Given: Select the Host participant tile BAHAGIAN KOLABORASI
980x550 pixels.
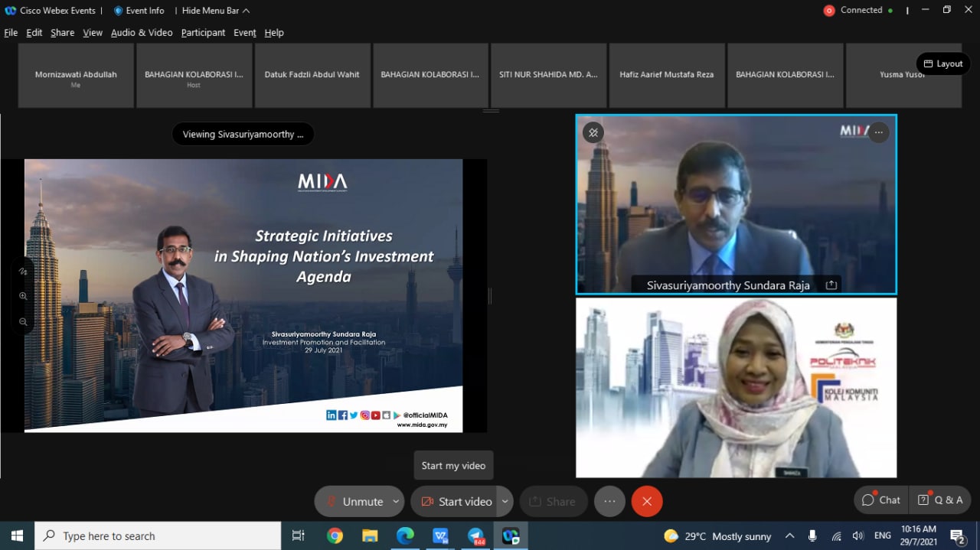Looking at the screenshot, I should pyautogui.click(x=194, y=75).
